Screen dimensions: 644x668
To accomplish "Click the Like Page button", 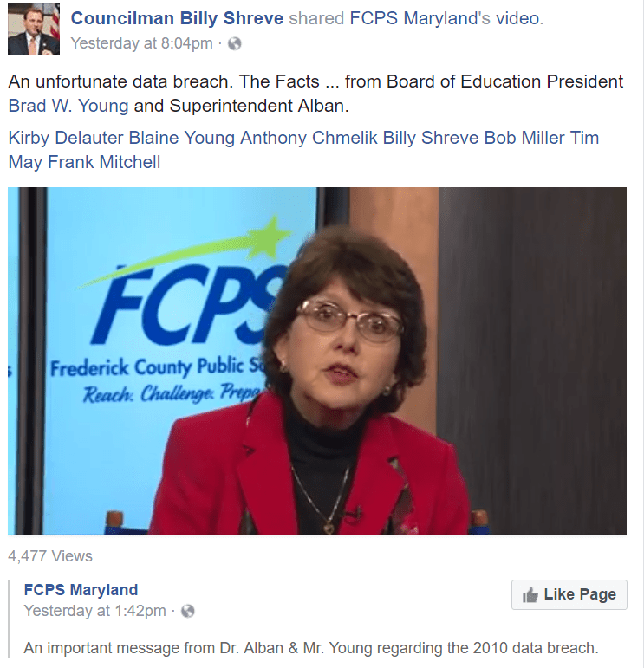I will [569, 594].
